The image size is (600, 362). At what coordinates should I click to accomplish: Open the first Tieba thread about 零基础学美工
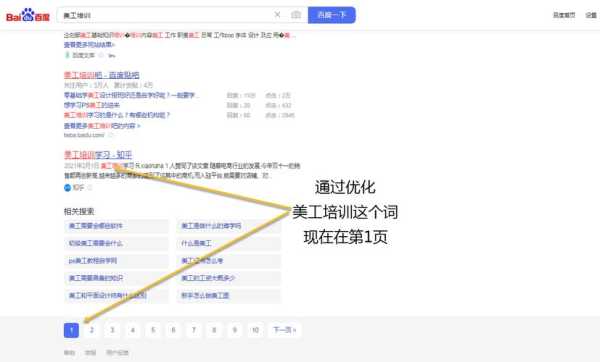132,95
